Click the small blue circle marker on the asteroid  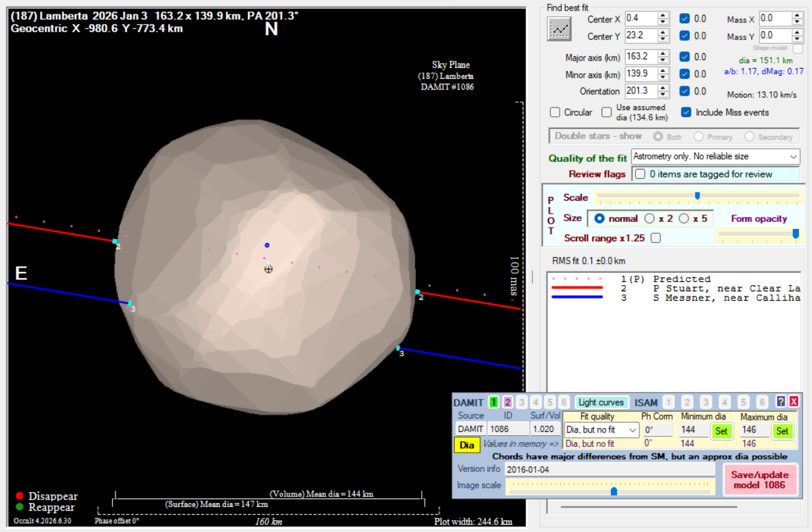click(x=267, y=245)
